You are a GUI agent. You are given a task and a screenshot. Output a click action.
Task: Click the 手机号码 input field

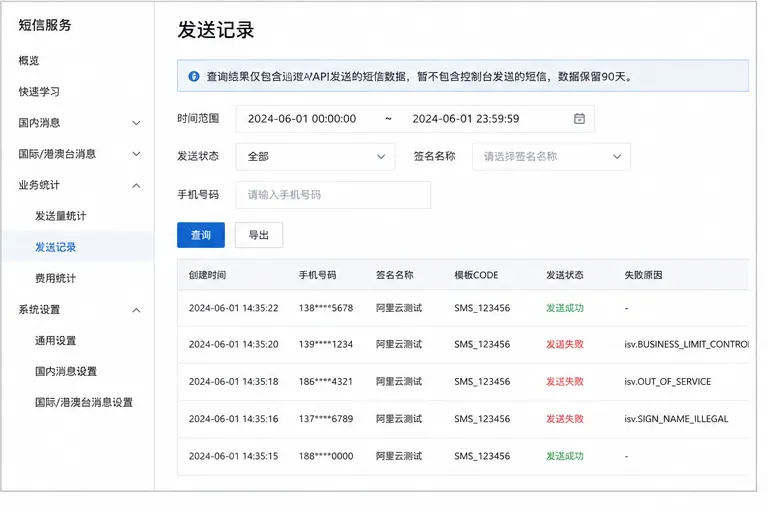334,195
